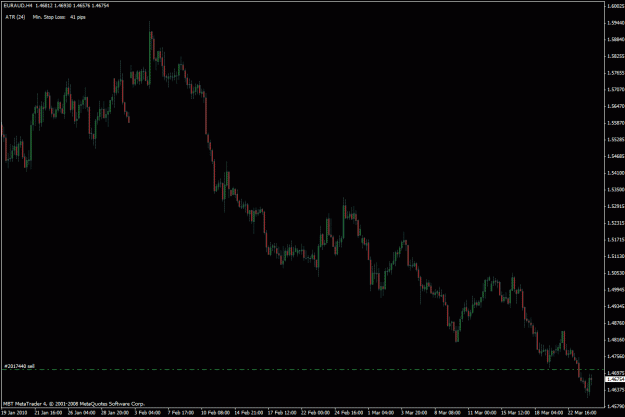Click the Min. Stop Loss 41 pips label

coord(59,17)
